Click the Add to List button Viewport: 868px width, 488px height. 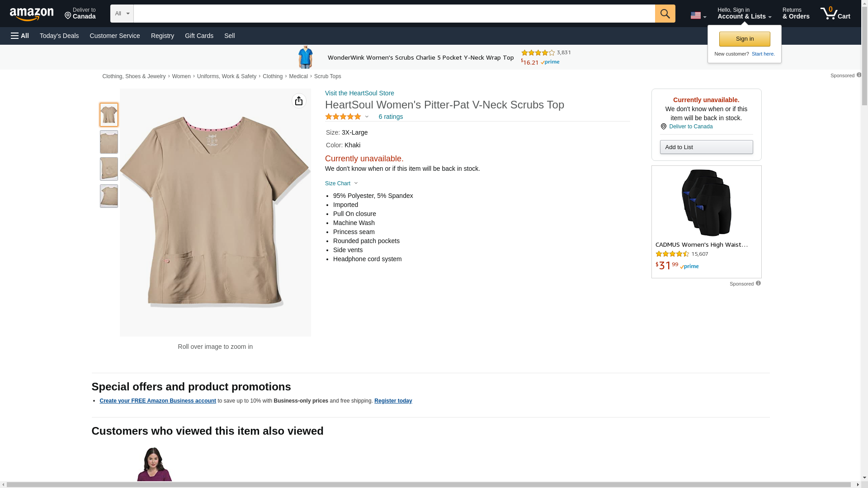(x=706, y=147)
